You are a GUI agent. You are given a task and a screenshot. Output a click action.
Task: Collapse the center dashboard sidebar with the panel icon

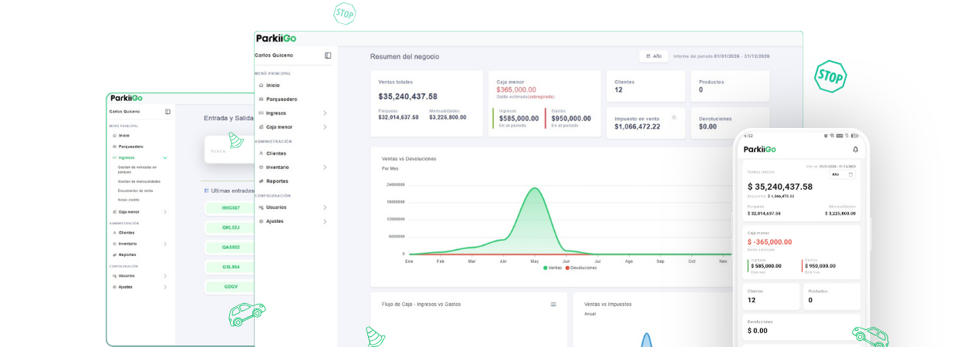pos(328,56)
